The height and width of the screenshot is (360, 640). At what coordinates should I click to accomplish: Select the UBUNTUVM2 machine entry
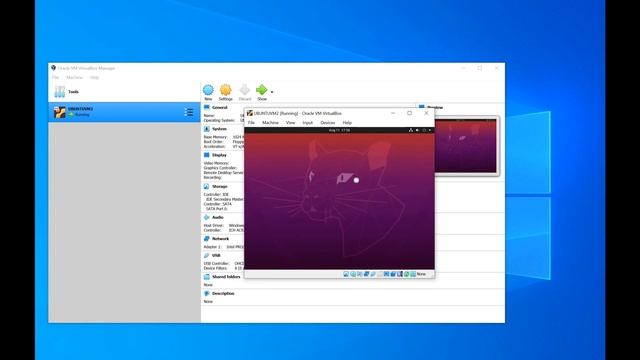tap(124, 112)
